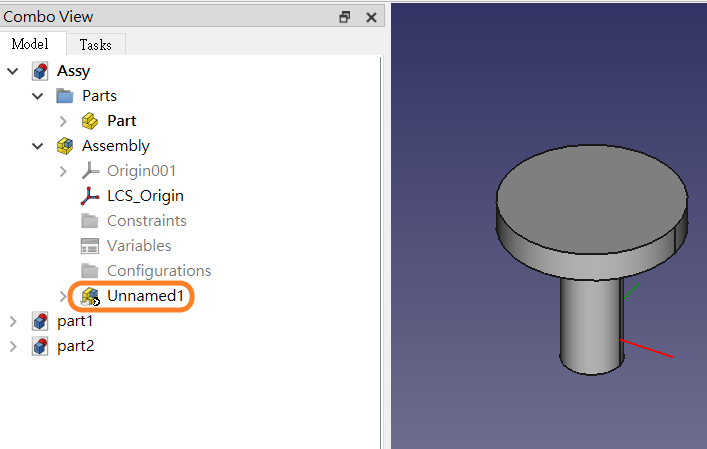Click the Unnamed1 linked part icon
The height and width of the screenshot is (449, 707).
(90, 297)
